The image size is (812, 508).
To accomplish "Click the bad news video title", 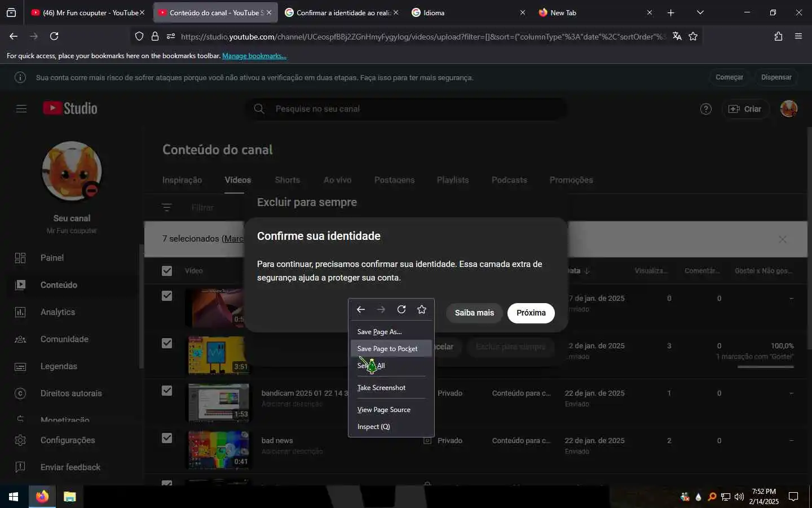I will [x=277, y=440].
